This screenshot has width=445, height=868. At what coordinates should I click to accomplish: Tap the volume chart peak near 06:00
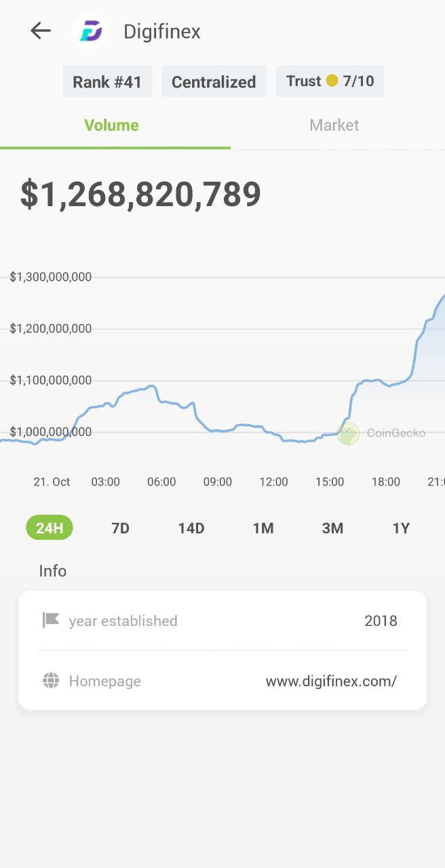coord(152,386)
